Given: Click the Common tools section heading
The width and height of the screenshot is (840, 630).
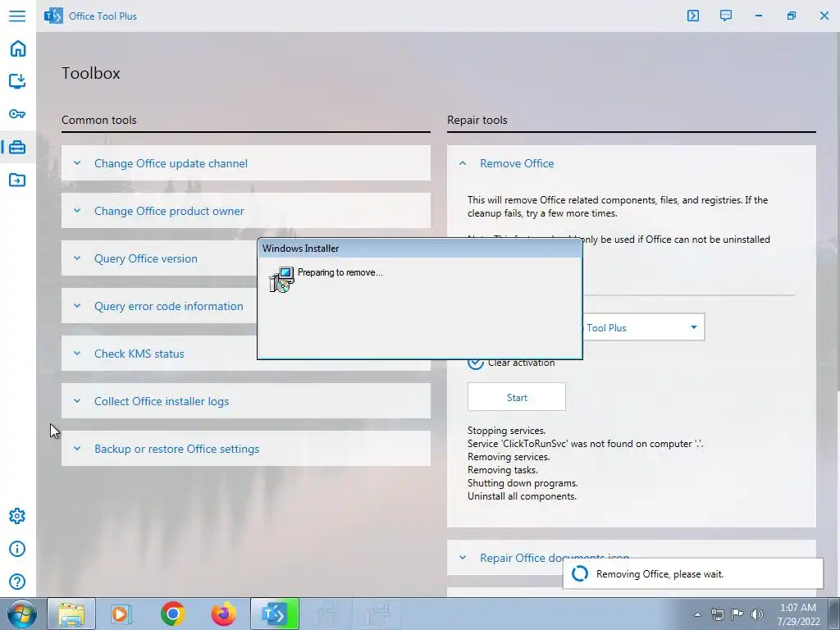Looking at the screenshot, I should click(x=99, y=120).
